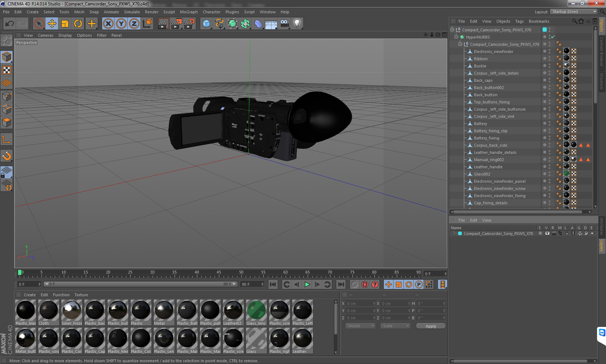This screenshot has height=364, width=606.
Task: Switch coordinate system icon
Action: click(147, 24)
